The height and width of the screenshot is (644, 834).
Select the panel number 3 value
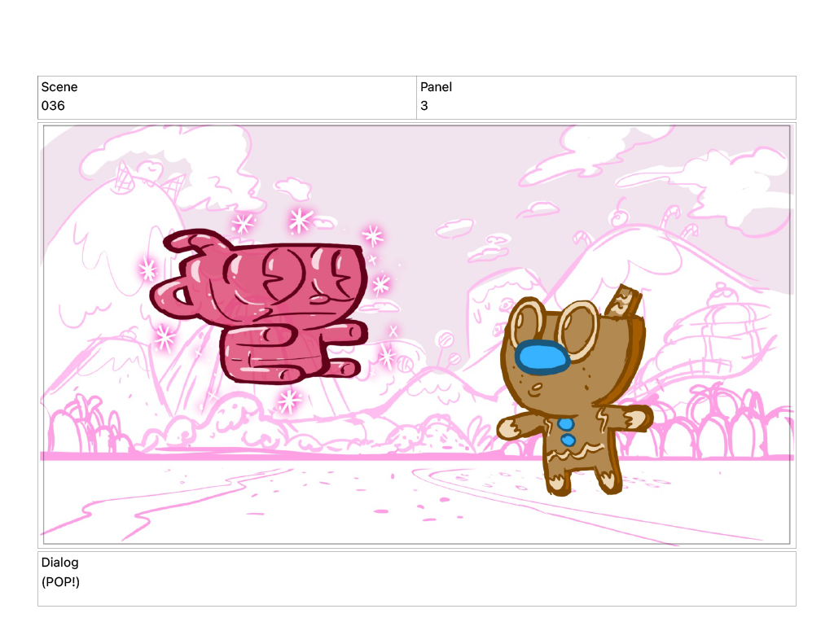424,106
